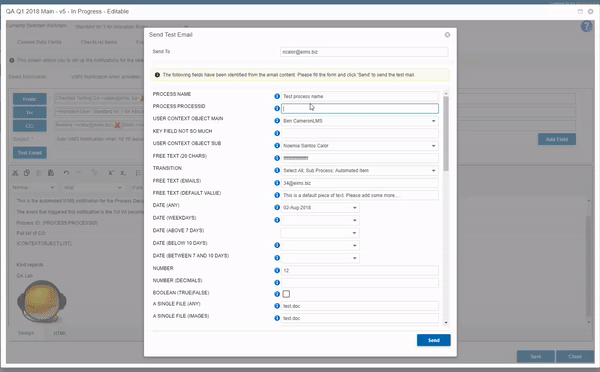The width and height of the screenshot is (600, 372).
Task: Click the Undo icon in editor toolbar
Action: click(x=66, y=173)
